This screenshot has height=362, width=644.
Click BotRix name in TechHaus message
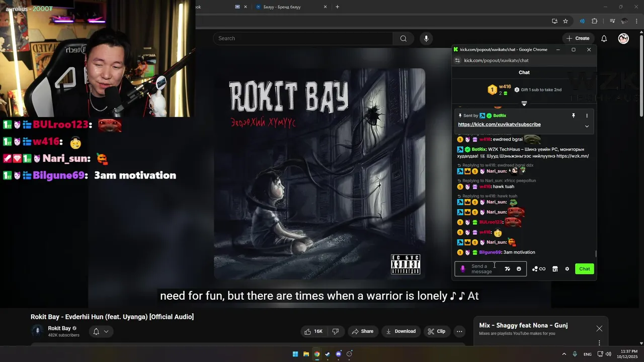point(479,149)
